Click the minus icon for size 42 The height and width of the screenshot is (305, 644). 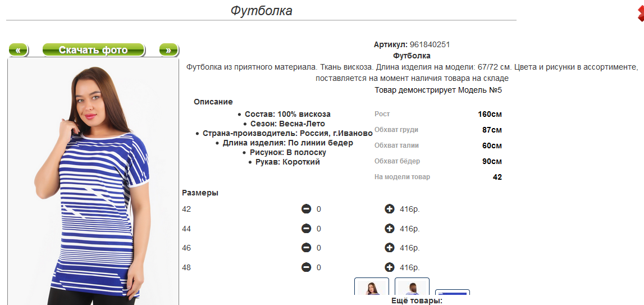pos(306,209)
